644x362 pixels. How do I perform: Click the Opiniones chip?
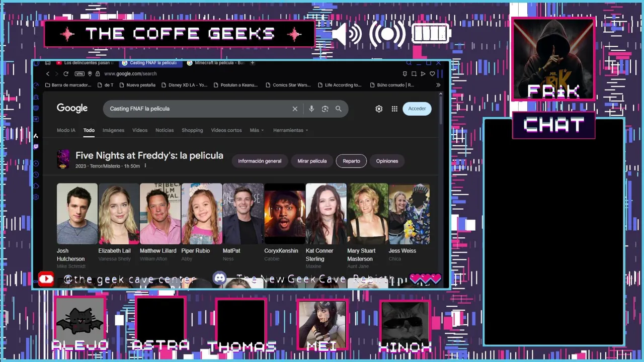click(x=387, y=161)
